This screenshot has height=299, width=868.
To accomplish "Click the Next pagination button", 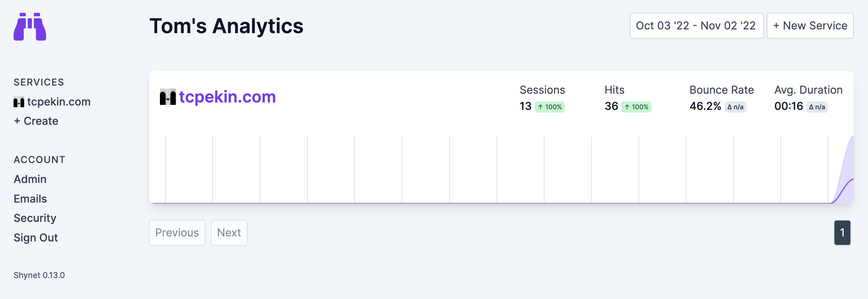I will coord(229,233).
